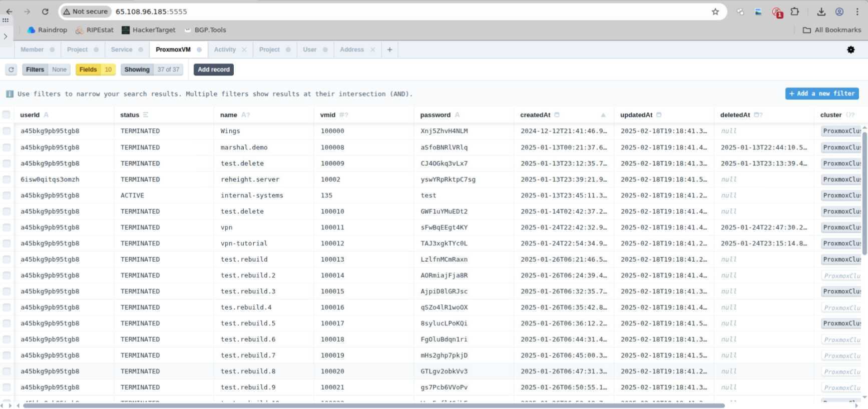Open new tab with plus icon
This screenshot has height=409, width=868.
[389, 49]
